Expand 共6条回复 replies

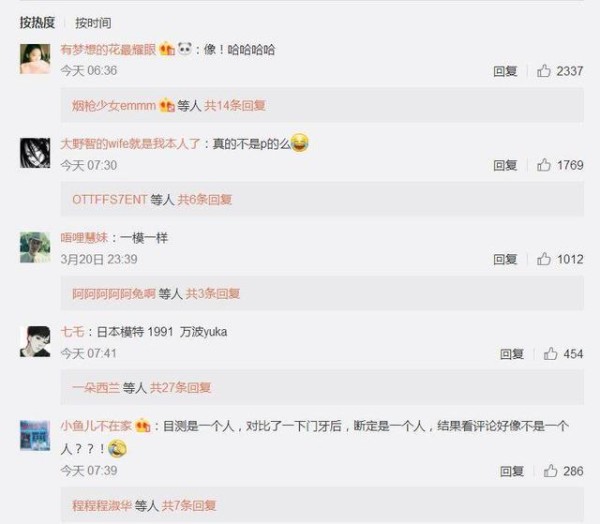tap(205, 199)
